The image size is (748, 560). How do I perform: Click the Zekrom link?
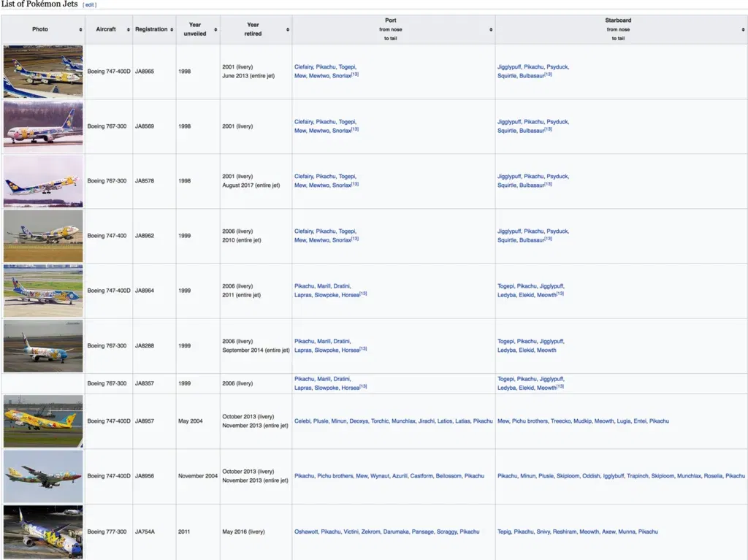(x=370, y=532)
